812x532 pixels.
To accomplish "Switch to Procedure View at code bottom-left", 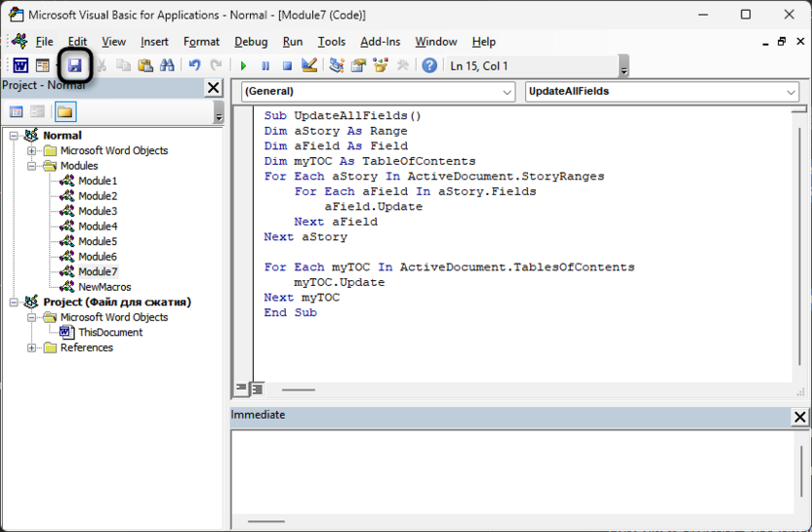I will (x=241, y=389).
